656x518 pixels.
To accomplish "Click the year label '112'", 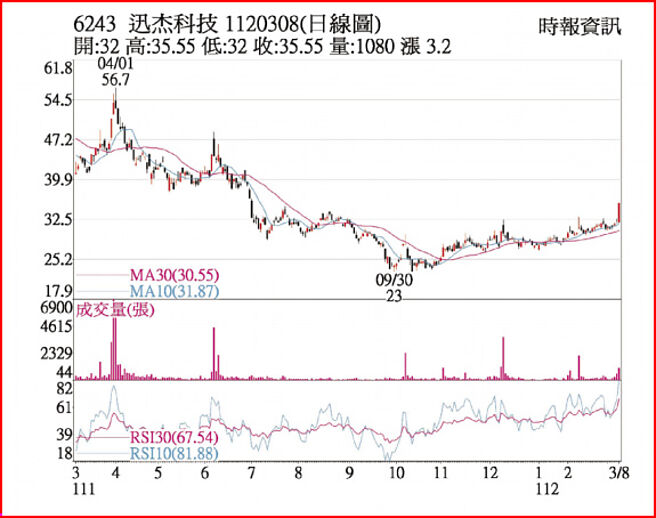I will [547, 489].
